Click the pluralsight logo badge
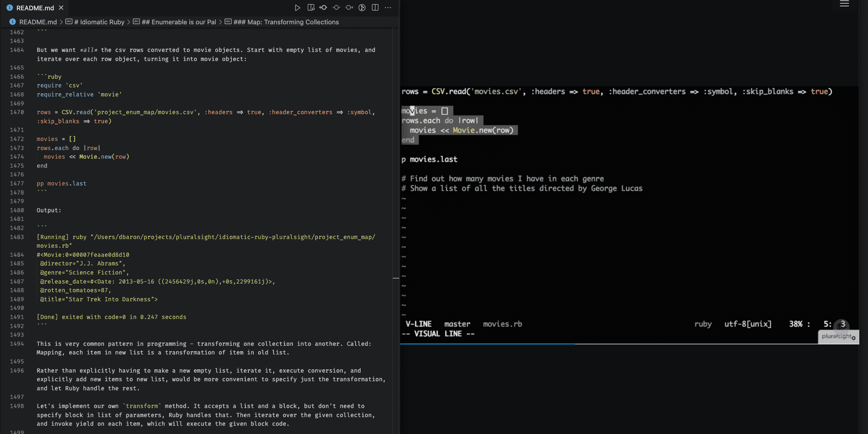The image size is (868, 434). pos(838,336)
